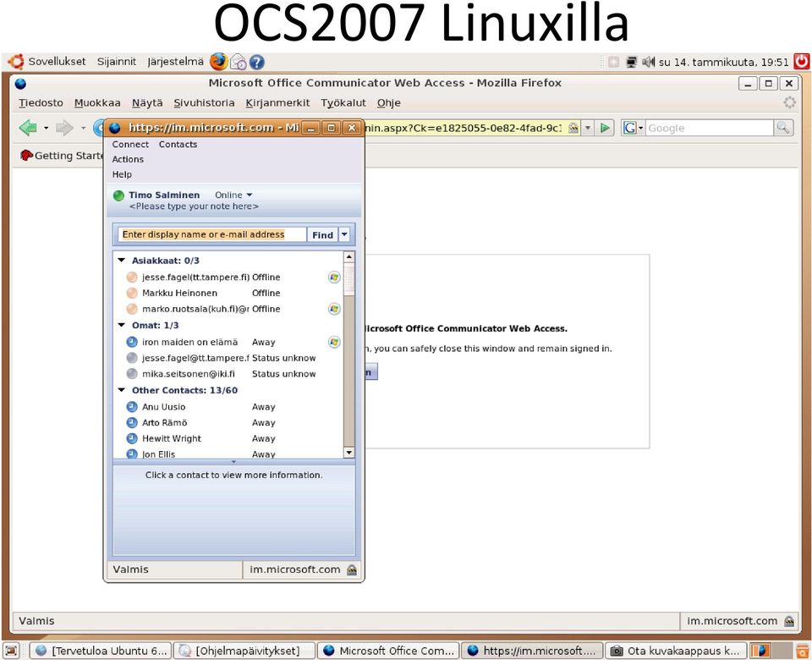Switch to Tervetuloa Ubuntu taskbar window
Screen dimensions: 812x660
[x=101, y=651]
